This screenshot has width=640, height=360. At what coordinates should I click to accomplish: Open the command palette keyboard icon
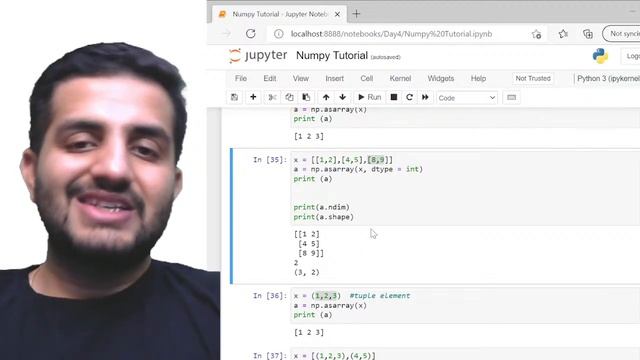[x=511, y=98]
